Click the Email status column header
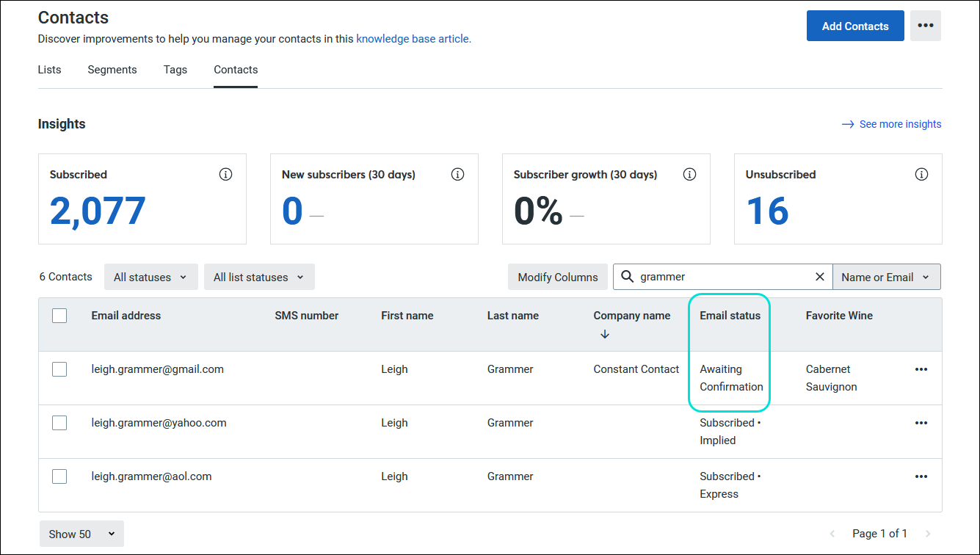This screenshot has width=980, height=555. tap(730, 316)
